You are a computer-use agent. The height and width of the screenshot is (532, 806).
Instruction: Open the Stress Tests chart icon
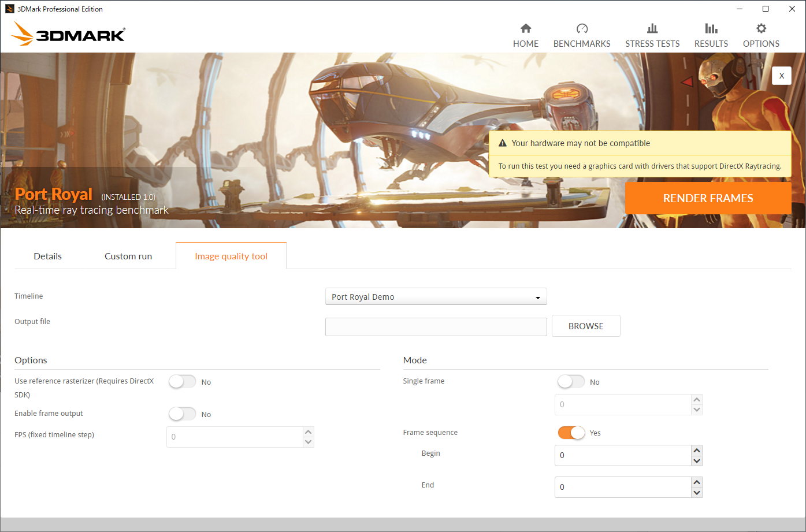[x=652, y=28]
